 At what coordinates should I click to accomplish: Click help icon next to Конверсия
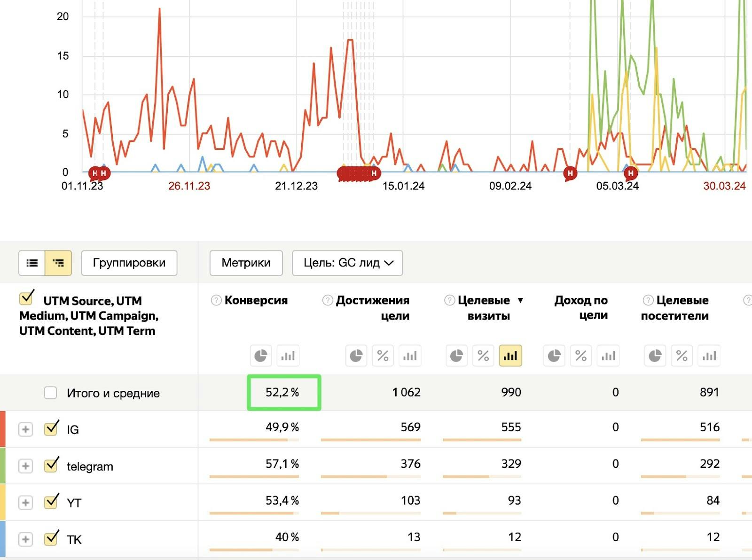216,300
